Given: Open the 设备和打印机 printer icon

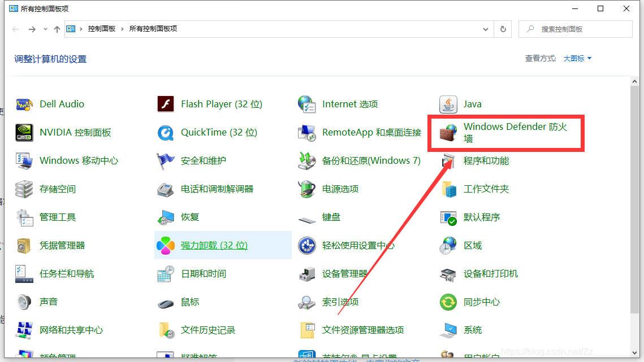Looking at the screenshot, I should pyautogui.click(x=448, y=274).
